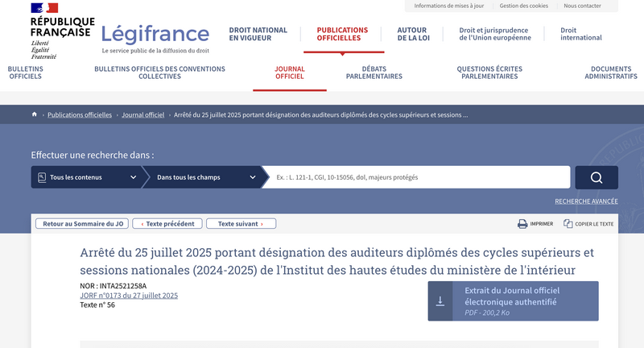Click the Texte suivant button

241,224
